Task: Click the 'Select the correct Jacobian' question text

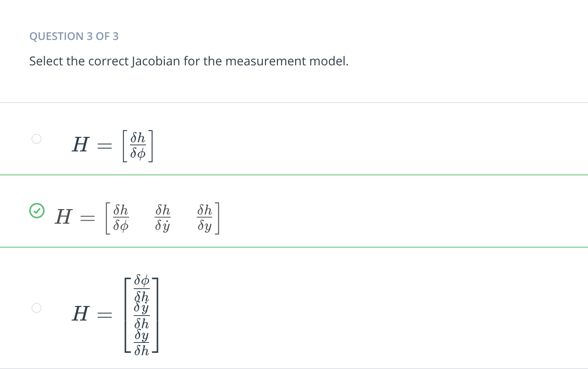Action: 189,61
